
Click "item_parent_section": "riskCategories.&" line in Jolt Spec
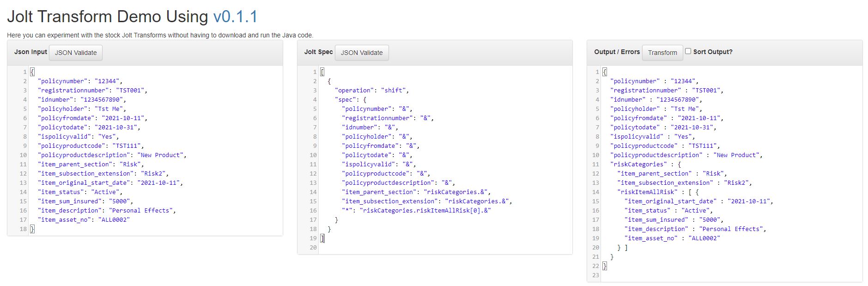[416, 192]
